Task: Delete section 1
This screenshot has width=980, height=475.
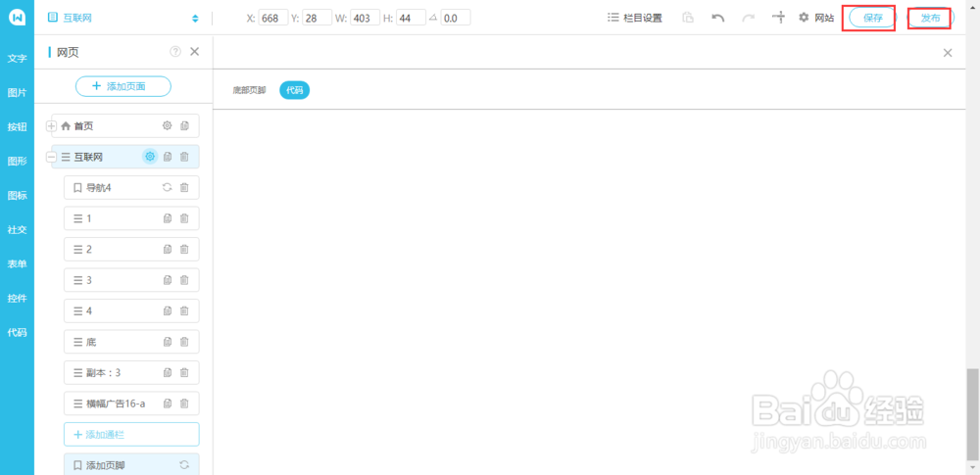Action: (x=184, y=218)
